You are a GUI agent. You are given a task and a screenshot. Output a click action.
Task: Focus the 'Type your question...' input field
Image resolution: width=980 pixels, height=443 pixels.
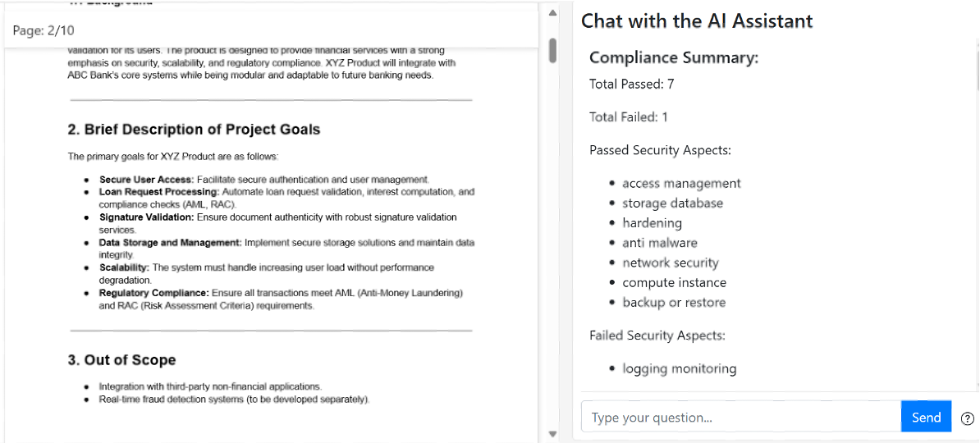(740, 418)
